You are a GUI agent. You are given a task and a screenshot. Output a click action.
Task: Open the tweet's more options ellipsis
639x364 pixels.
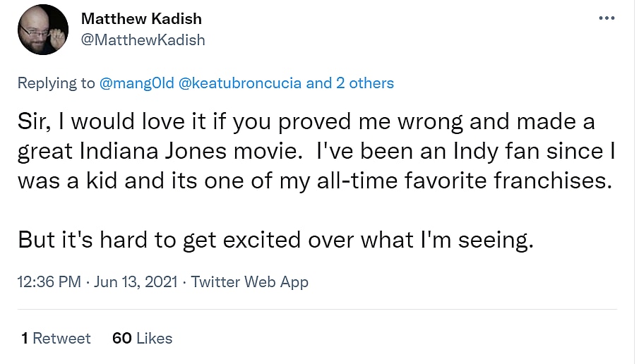(x=607, y=18)
